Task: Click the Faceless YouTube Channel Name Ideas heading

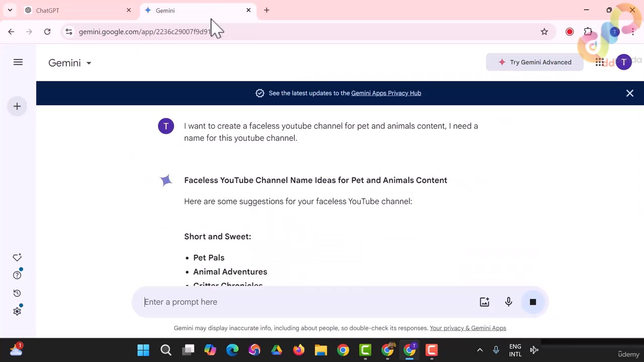Action: [x=315, y=180]
